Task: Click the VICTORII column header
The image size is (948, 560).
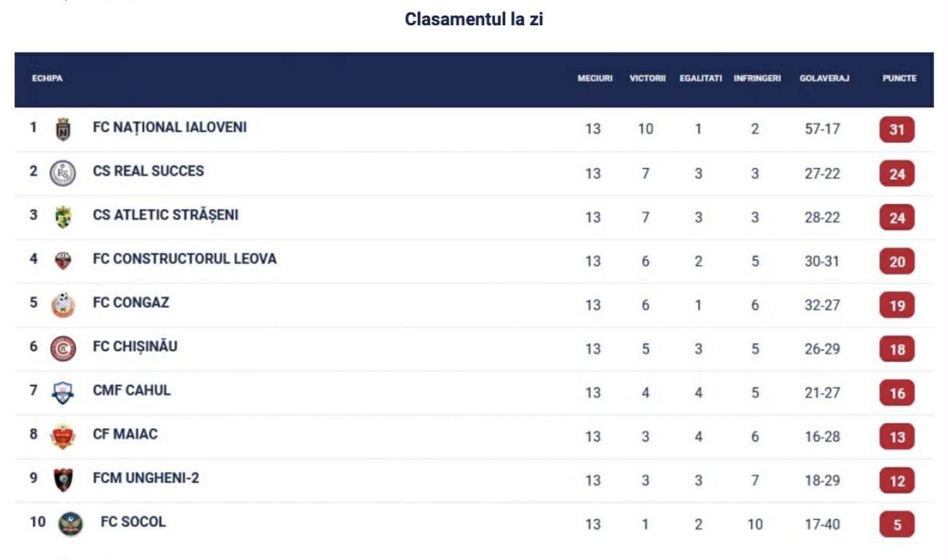Action: pyautogui.click(x=647, y=78)
